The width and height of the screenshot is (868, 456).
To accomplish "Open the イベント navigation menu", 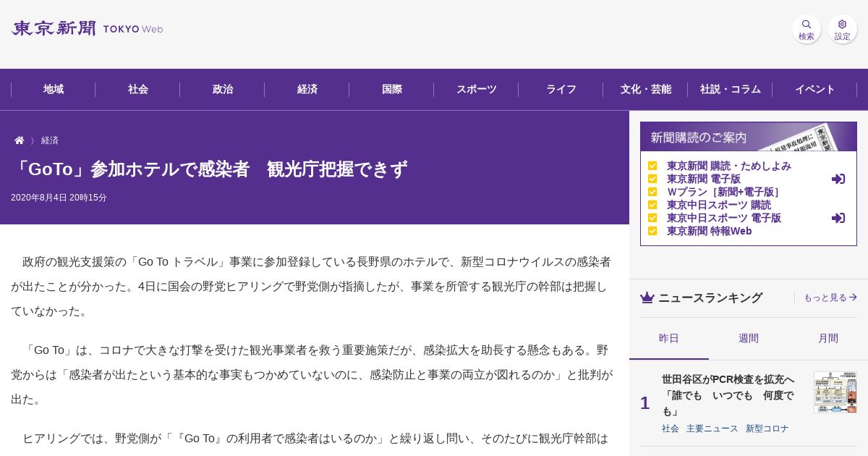I will [x=815, y=89].
